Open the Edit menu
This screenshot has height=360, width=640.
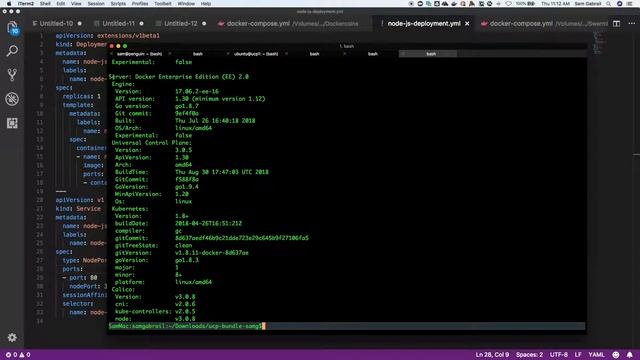click(x=61, y=4)
